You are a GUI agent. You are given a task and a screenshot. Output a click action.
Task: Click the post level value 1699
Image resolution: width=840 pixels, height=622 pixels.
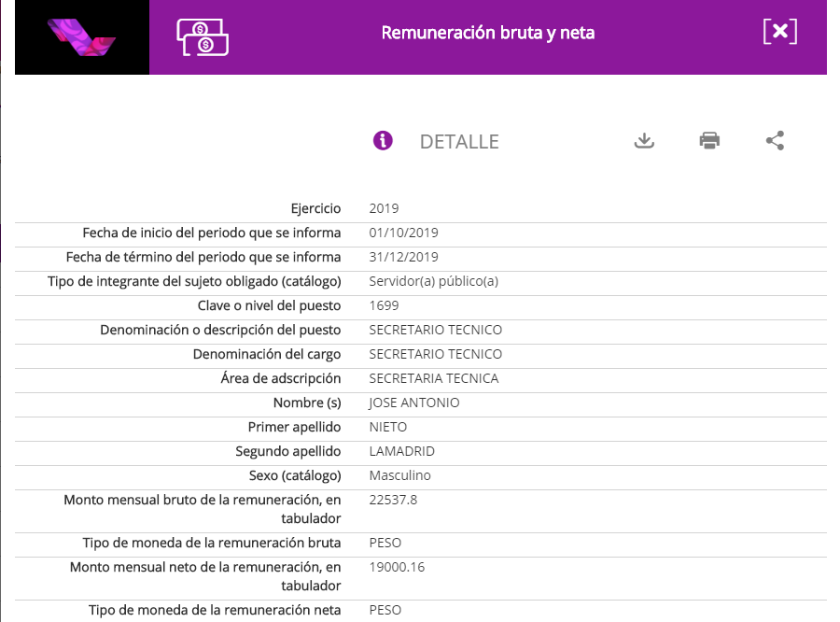coord(384,305)
